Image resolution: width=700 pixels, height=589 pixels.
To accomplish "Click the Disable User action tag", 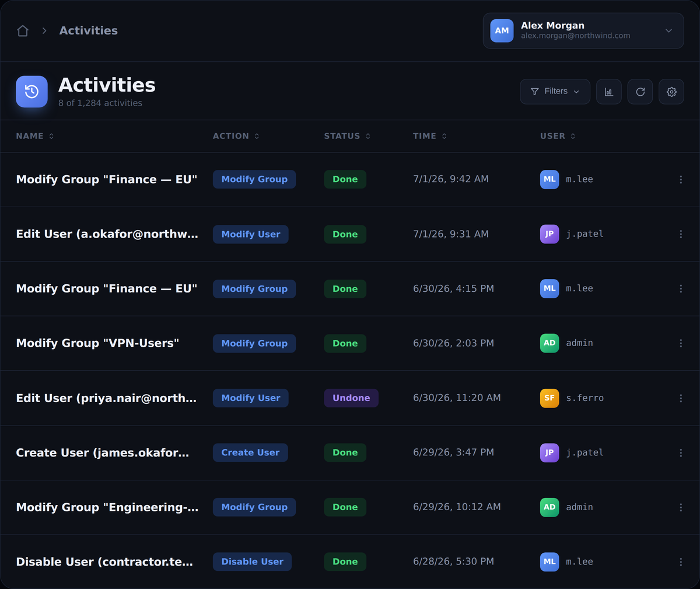I will click(x=252, y=562).
